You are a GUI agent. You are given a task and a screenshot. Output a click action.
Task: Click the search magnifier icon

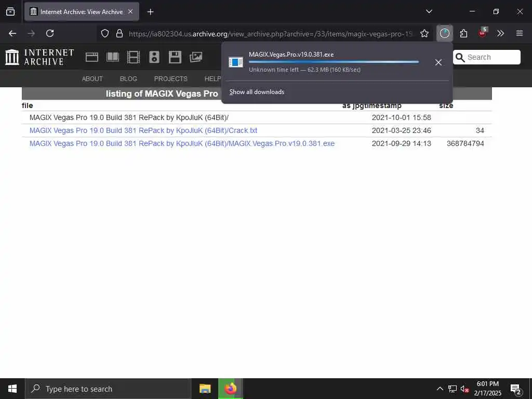pyautogui.click(x=460, y=57)
